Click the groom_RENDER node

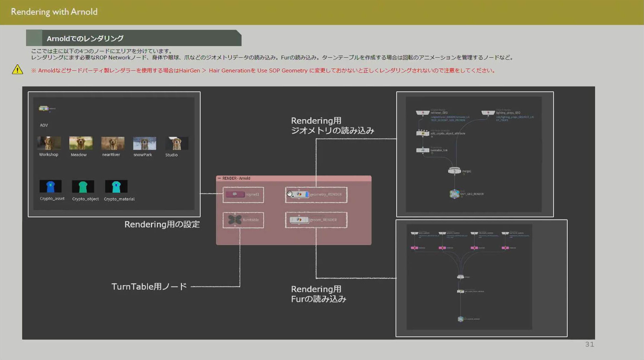299,220
